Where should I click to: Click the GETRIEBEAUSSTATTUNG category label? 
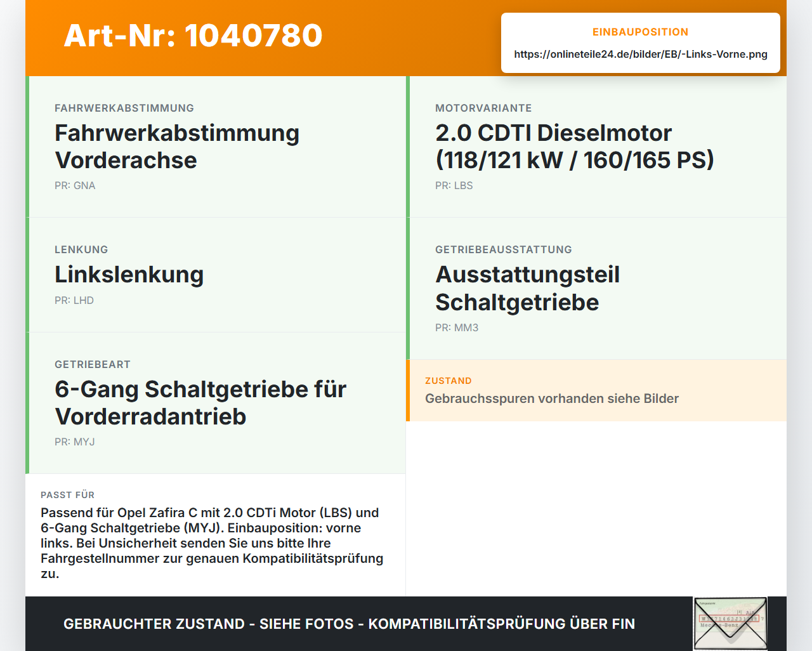(x=504, y=249)
